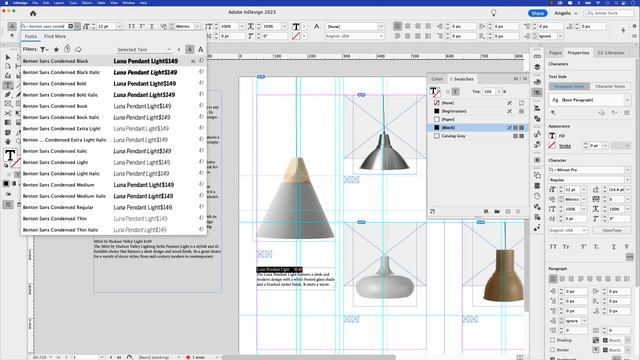Select the Fonts tab in font menu
The width and height of the screenshot is (640, 360).
pyautogui.click(x=31, y=36)
